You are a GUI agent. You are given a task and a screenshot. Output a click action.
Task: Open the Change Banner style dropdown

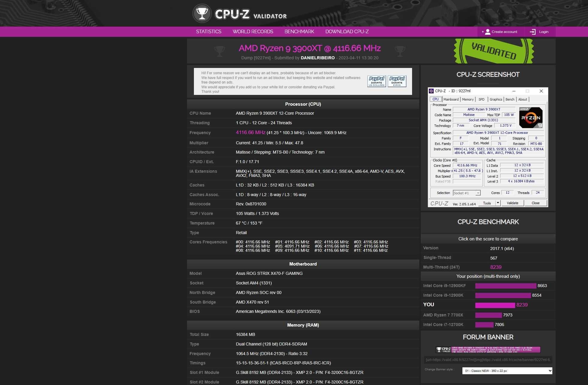pos(507,371)
